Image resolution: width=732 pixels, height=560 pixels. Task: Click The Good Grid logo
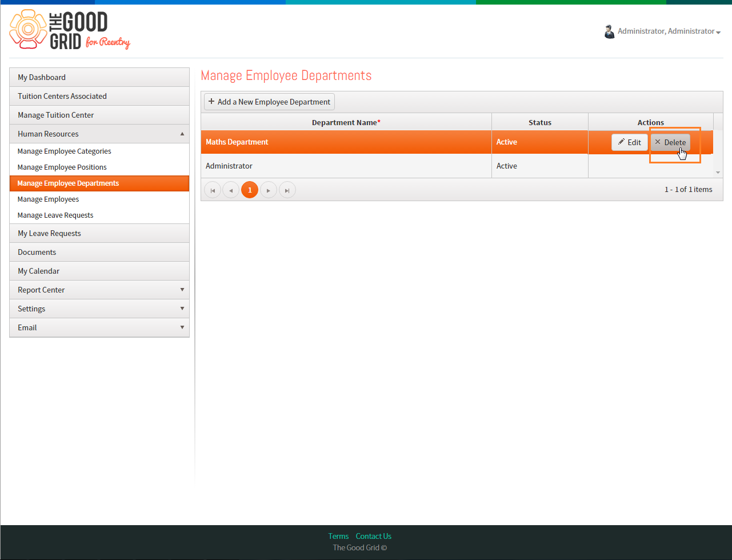click(70, 30)
